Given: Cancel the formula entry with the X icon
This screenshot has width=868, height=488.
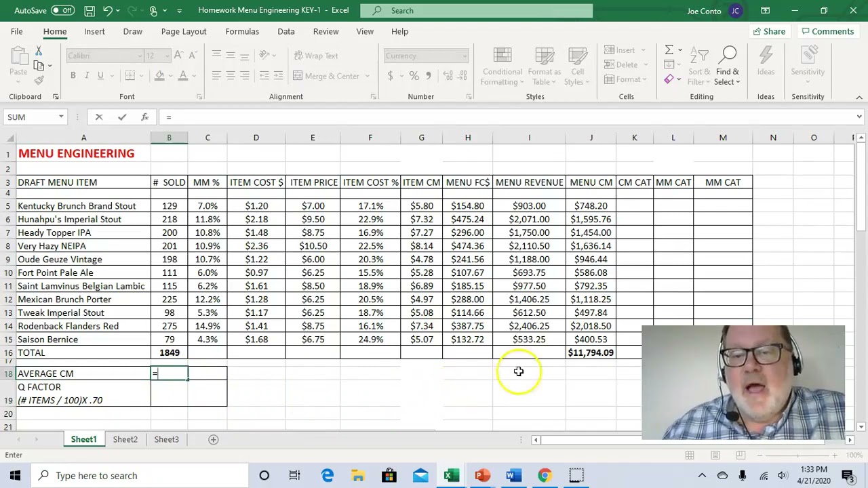Looking at the screenshot, I should [x=99, y=117].
